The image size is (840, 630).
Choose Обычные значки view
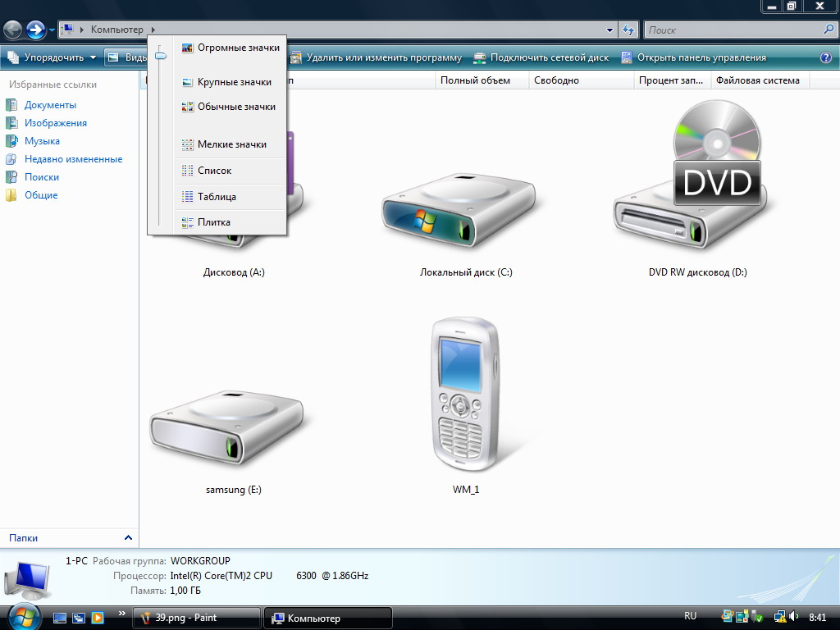point(230,107)
